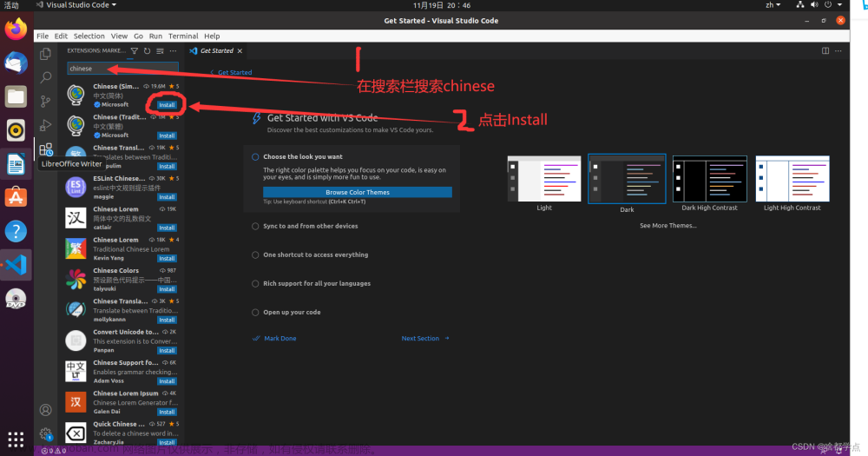Open editor more actions ellipsis
Image resolution: width=868 pixels, height=456 pixels.
tap(838, 51)
